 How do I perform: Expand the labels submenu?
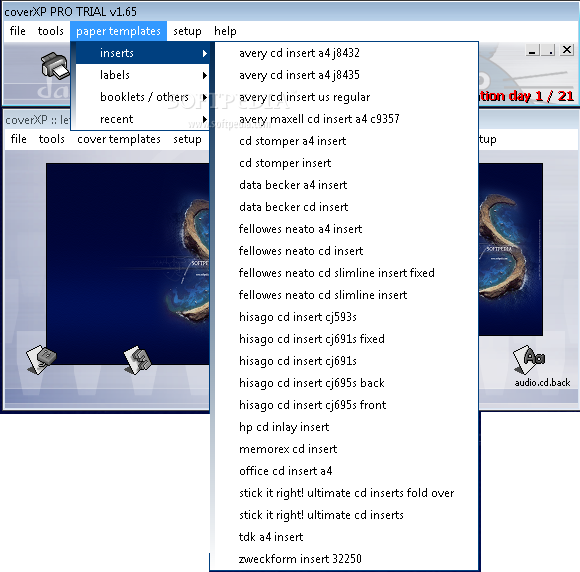(142, 75)
